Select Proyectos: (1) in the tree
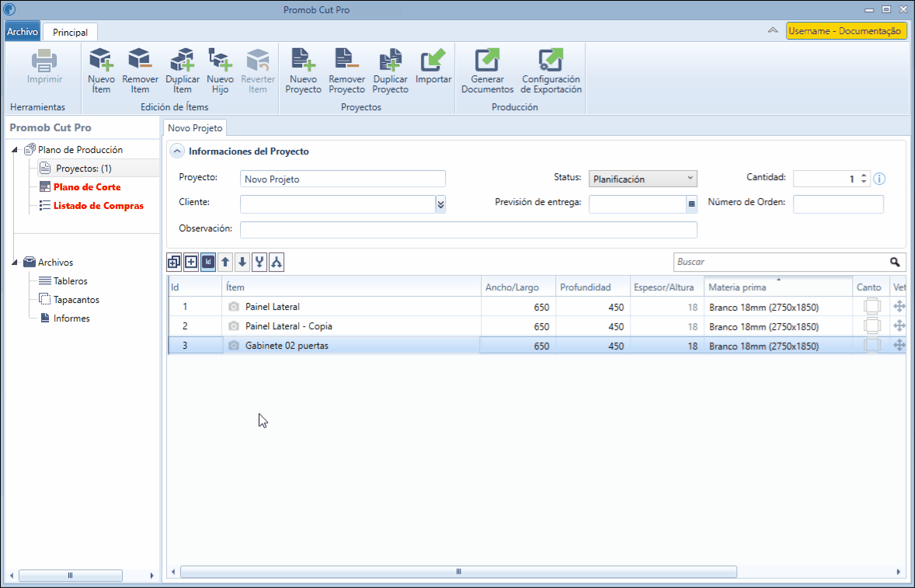The width and height of the screenshot is (915, 588). click(x=83, y=168)
